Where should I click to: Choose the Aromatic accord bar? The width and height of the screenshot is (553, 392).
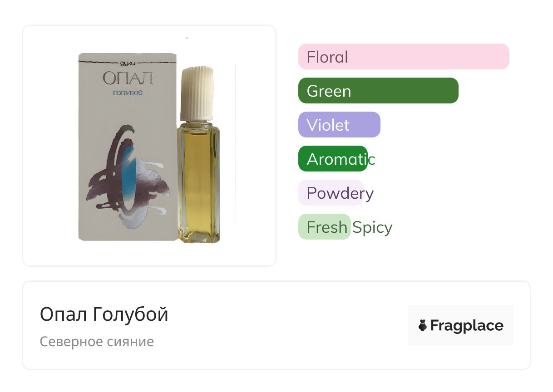pos(333,159)
